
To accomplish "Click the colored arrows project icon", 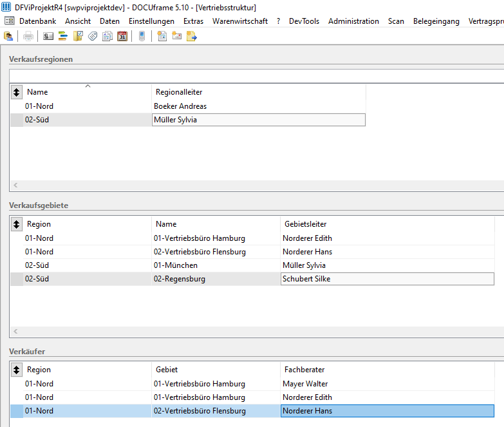I will click(x=63, y=36).
